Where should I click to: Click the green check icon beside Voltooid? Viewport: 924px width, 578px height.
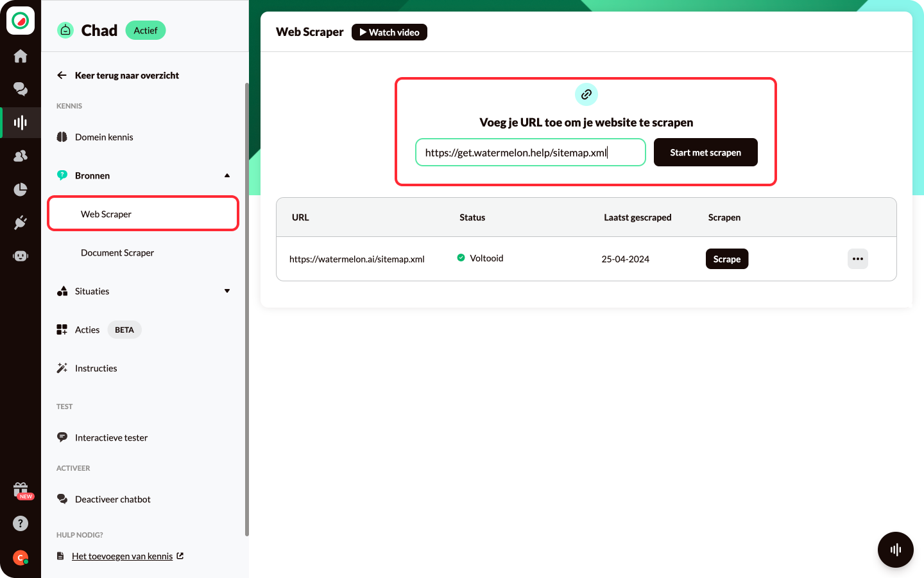(461, 258)
